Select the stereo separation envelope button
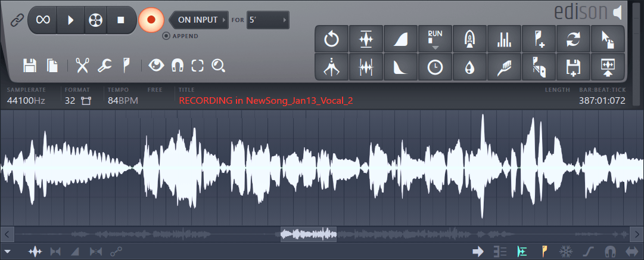 coord(96,252)
